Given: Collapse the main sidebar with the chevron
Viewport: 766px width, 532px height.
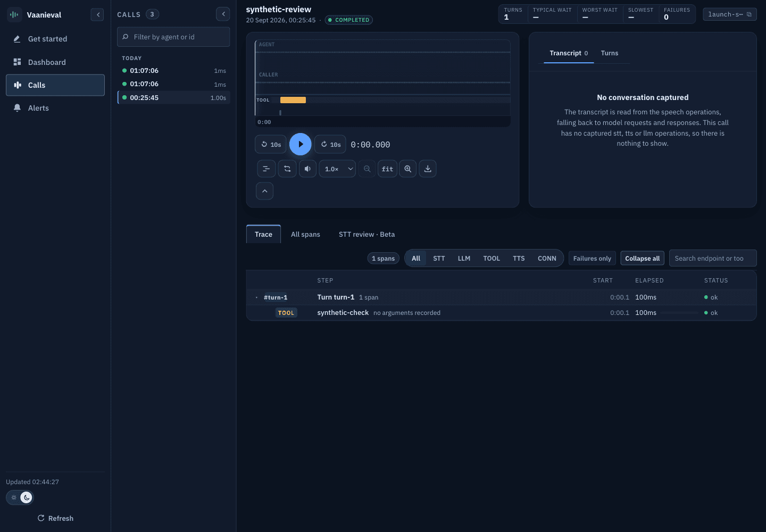Looking at the screenshot, I should click(x=97, y=15).
